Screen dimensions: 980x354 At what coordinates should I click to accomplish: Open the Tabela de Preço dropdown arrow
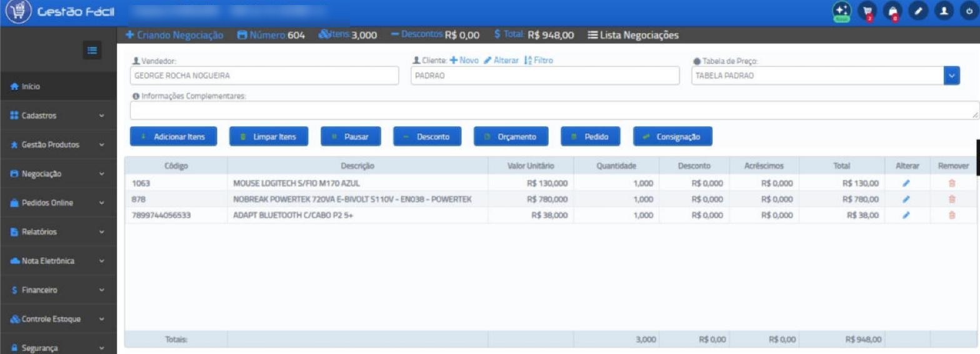(952, 76)
